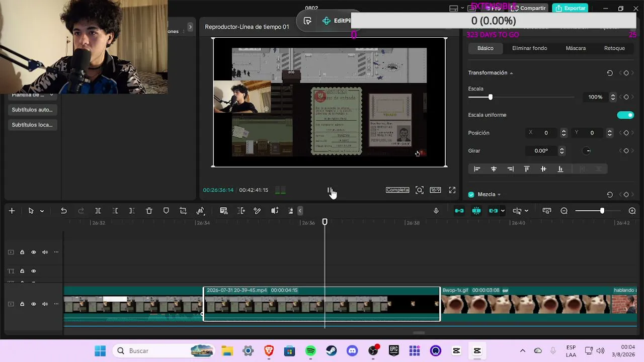The height and width of the screenshot is (362, 644).
Task: Select Subtítulos auto... in the left panel
Action: click(x=32, y=110)
